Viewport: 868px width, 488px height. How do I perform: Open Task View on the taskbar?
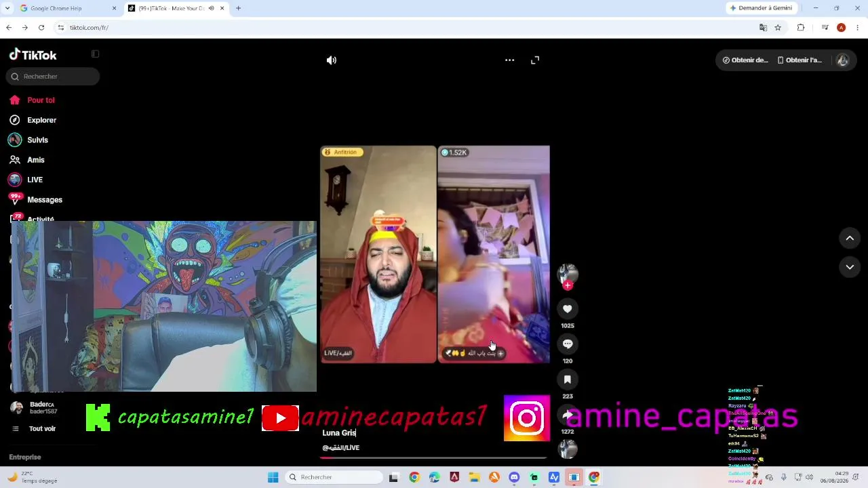(393, 477)
